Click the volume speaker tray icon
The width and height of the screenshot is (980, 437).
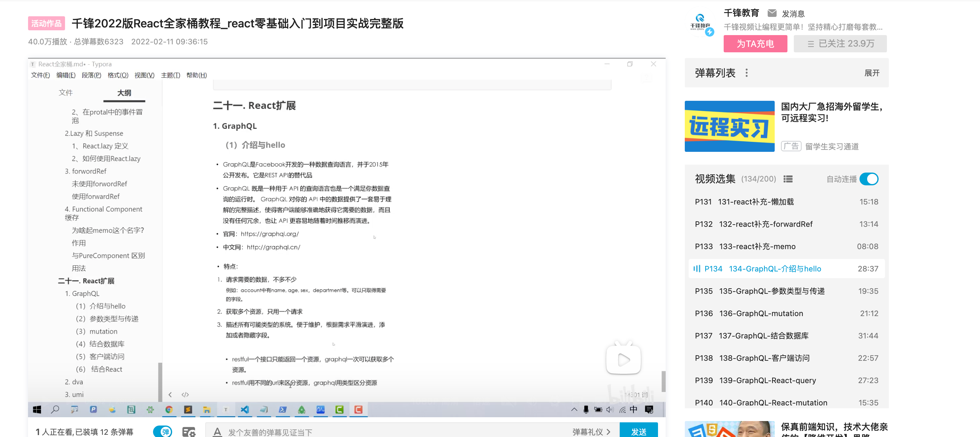point(610,410)
